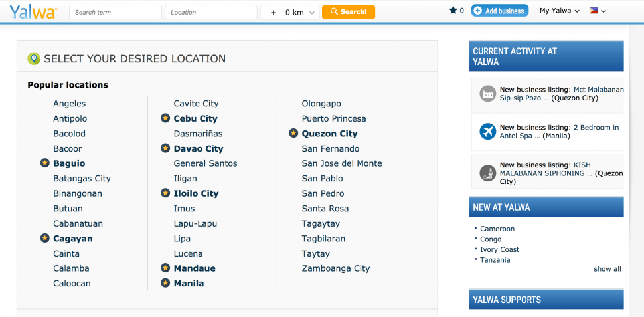Select Bacolod location
Image resolution: width=644 pixels, height=317 pixels.
69,134
